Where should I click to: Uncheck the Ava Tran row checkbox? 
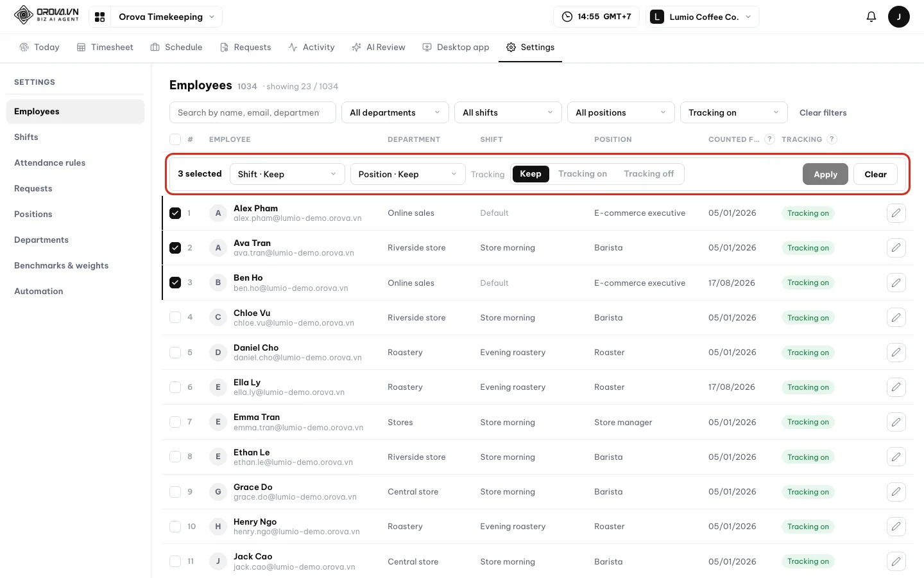[x=175, y=248]
